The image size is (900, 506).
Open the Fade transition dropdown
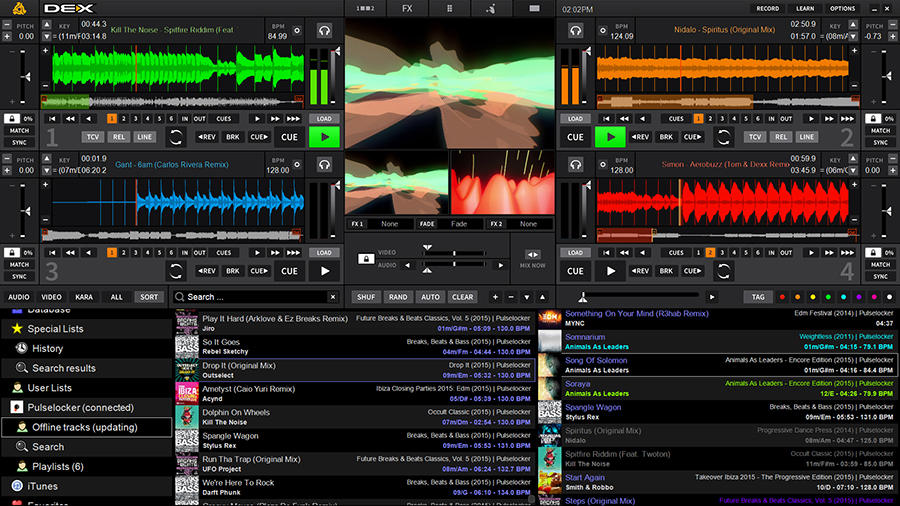[459, 224]
